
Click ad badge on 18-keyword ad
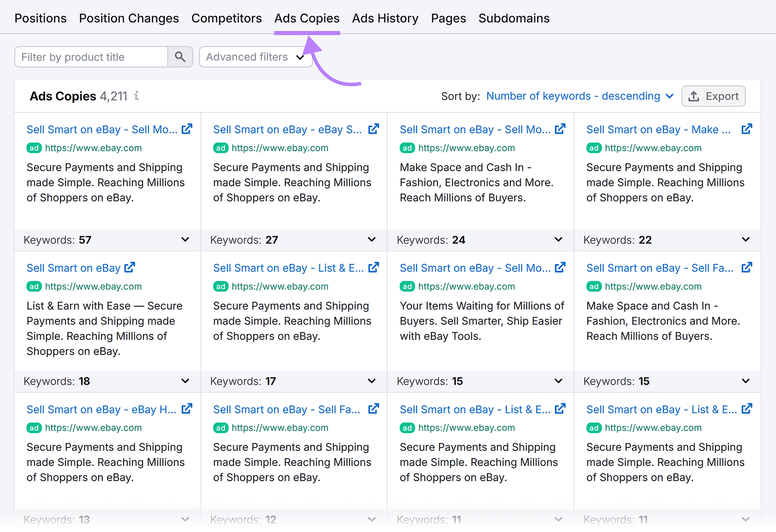pyautogui.click(x=34, y=287)
